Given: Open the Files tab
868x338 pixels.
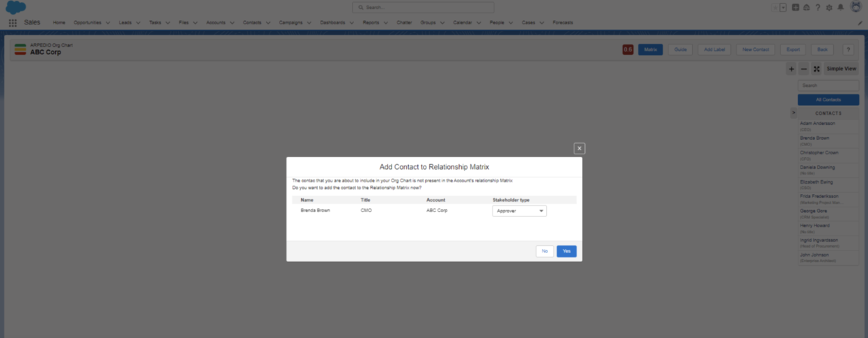Looking at the screenshot, I should coord(184,22).
